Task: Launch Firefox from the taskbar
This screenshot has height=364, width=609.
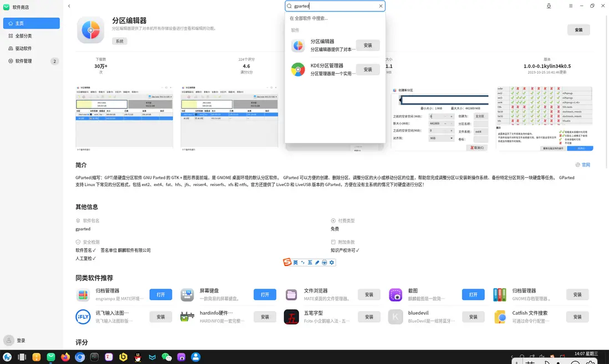Action: pyautogui.click(x=65, y=357)
